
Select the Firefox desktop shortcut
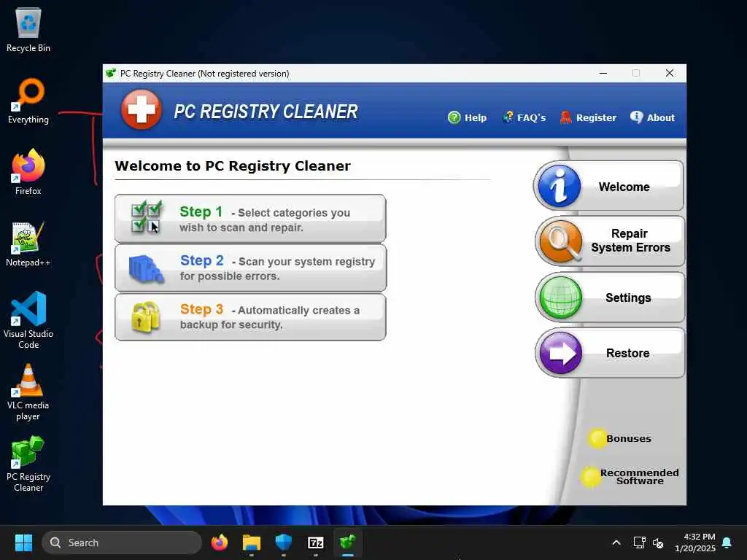pyautogui.click(x=28, y=172)
